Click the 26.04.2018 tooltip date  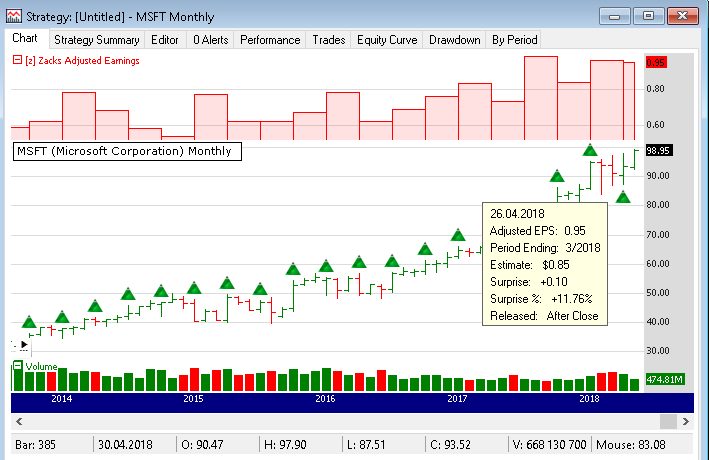click(x=517, y=214)
